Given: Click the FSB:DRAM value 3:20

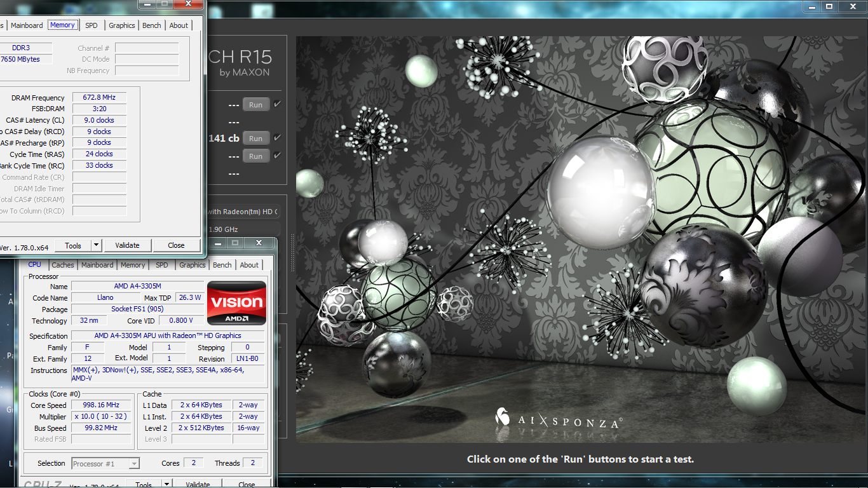Looking at the screenshot, I should tap(99, 109).
